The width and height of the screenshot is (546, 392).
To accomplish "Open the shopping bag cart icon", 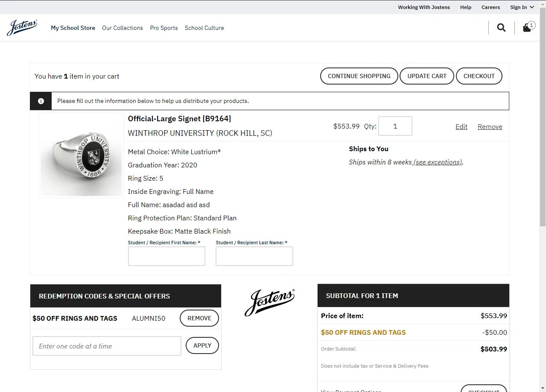I will (528, 27).
